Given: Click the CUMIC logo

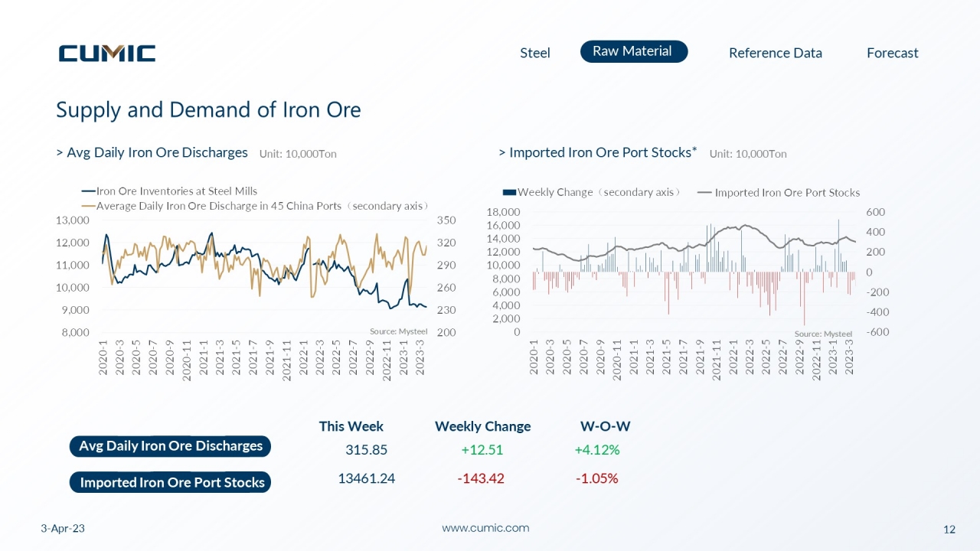Looking at the screenshot, I should 107,53.
